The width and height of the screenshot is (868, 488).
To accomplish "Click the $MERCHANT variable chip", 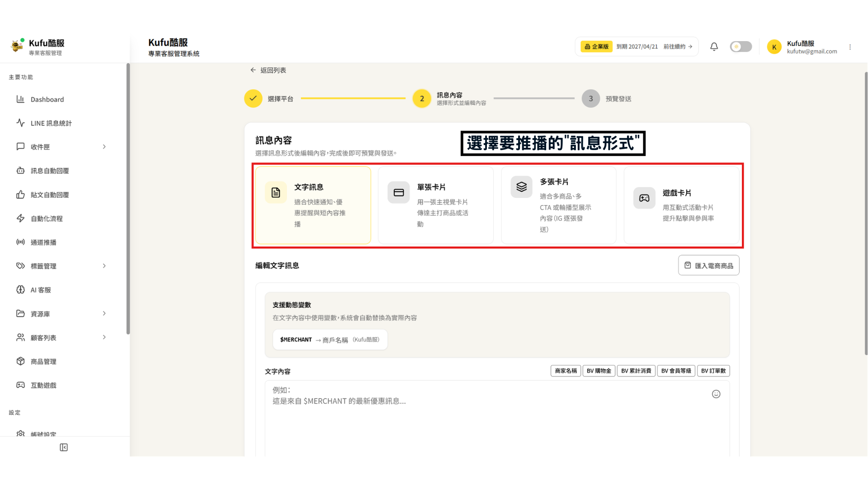I will [330, 339].
